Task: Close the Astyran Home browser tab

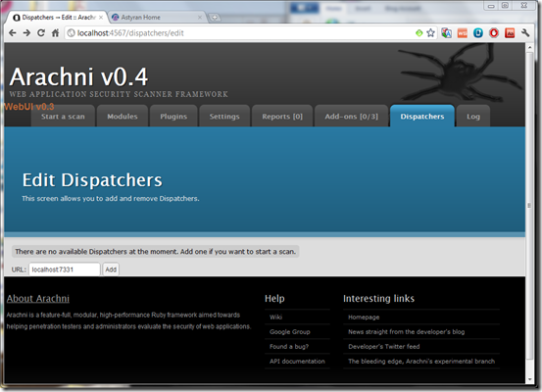Action: (x=200, y=18)
